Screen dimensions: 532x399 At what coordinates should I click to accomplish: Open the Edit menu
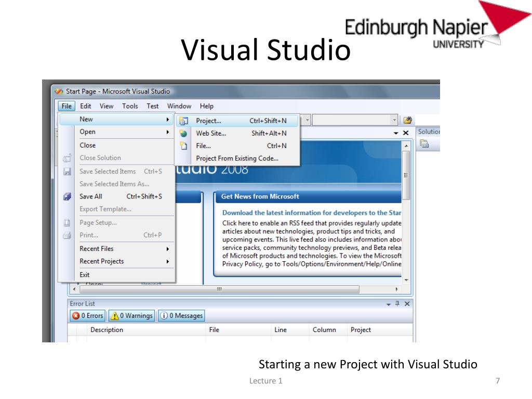86,106
